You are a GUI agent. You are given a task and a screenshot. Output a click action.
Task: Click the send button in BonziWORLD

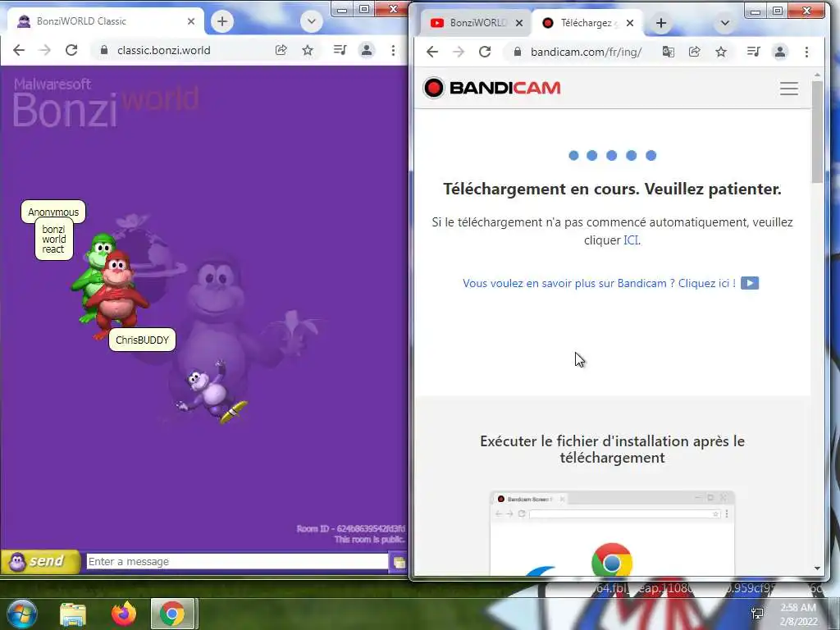pos(40,561)
